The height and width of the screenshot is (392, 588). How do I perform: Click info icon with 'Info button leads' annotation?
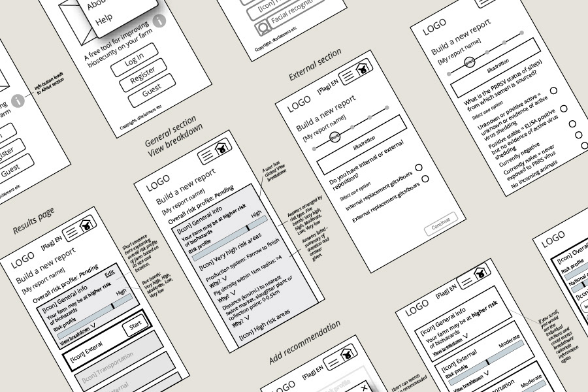[18, 101]
